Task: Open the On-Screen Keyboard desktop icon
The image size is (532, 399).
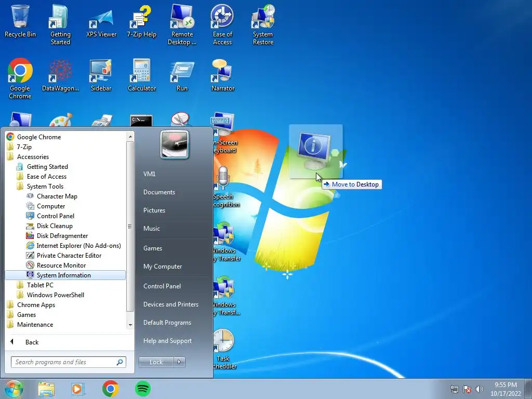Action: (x=224, y=133)
